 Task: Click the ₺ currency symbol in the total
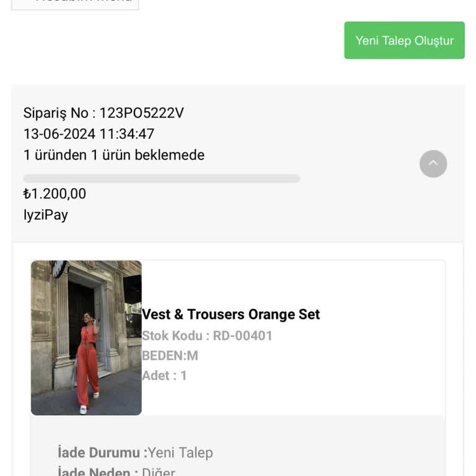click(x=27, y=193)
